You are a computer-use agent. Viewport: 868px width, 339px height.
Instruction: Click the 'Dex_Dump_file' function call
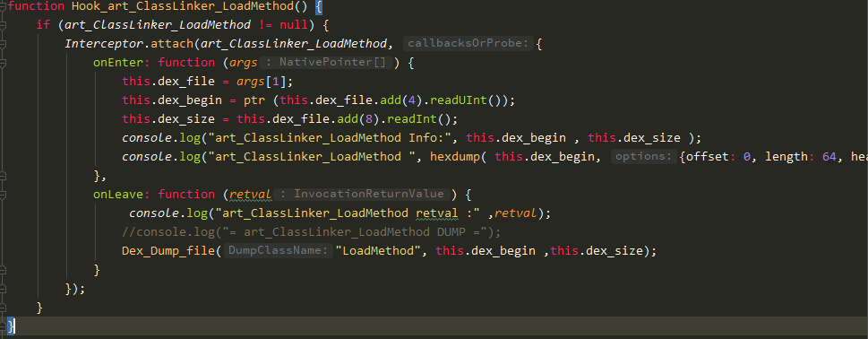pyautogui.click(x=168, y=251)
